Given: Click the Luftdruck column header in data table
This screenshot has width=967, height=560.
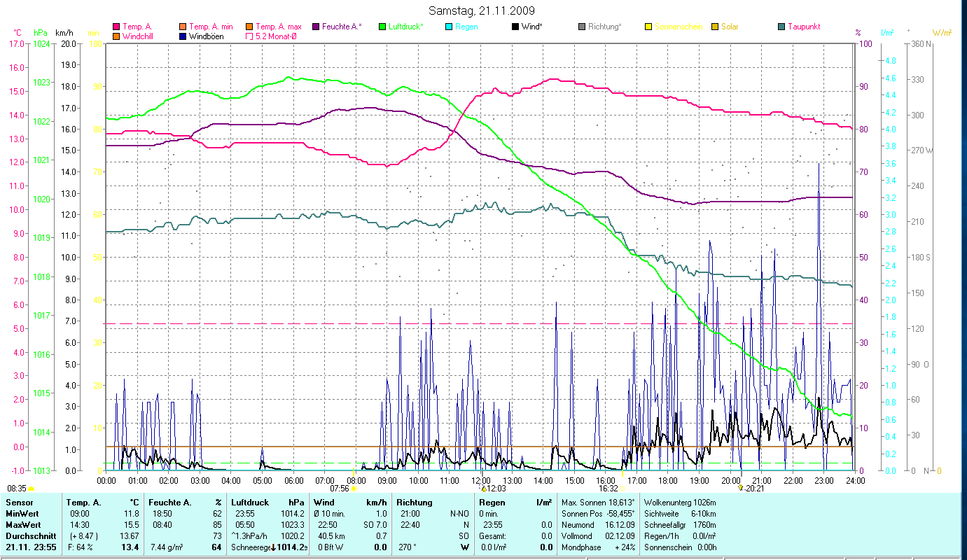Looking at the screenshot, I should coord(250,503).
